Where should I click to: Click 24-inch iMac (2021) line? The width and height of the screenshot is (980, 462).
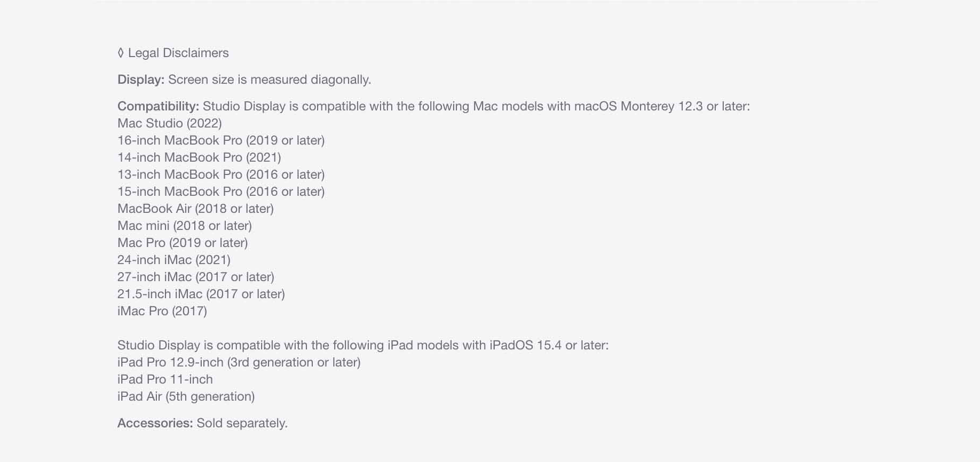click(174, 260)
